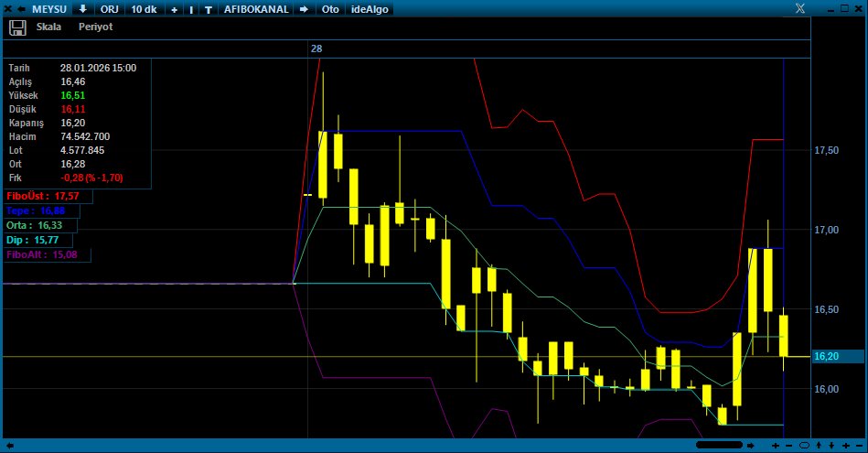Click the plus icon just left of the oval icon
The image size is (868, 453).
coord(776,446)
